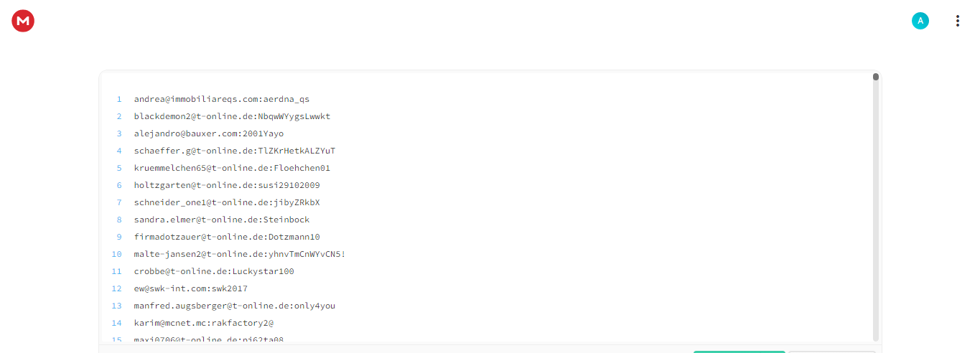This screenshot has height=353, width=980.
Task: Select line number 5 in the gutter
Action: [x=119, y=168]
